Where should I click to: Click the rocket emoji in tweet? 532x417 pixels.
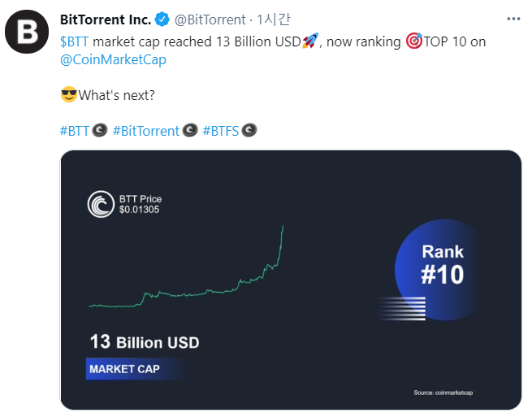pos(310,41)
